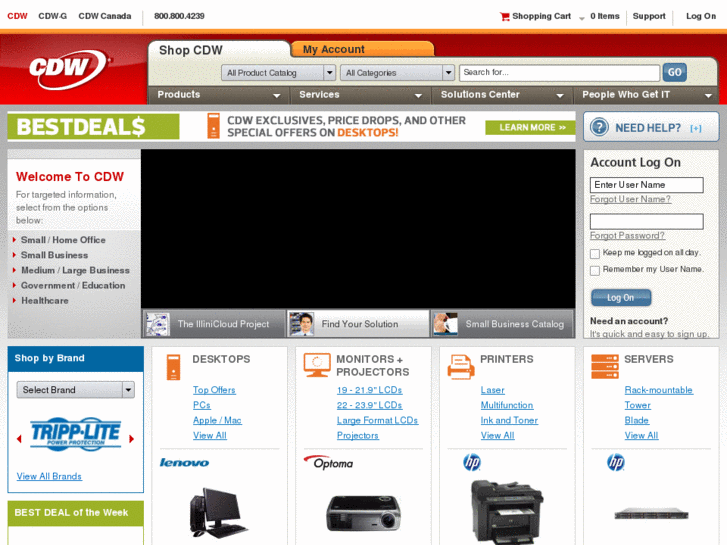This screenshot has height=545, width=727.
Task: Click the HP logo under Printers
Action: 472,462
